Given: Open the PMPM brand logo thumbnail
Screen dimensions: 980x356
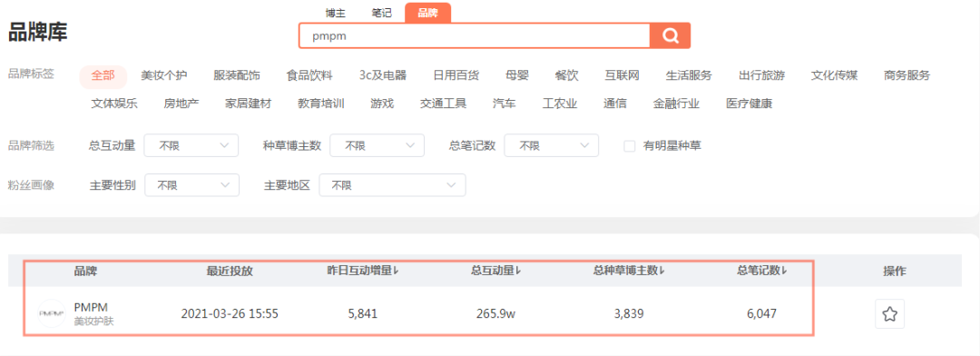Looking at the screenshot, I should 51,313.
